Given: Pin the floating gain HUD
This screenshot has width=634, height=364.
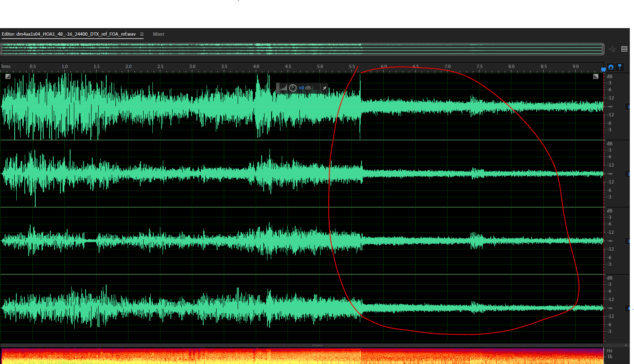Looking at the screenshot, I should click(325, 88).
